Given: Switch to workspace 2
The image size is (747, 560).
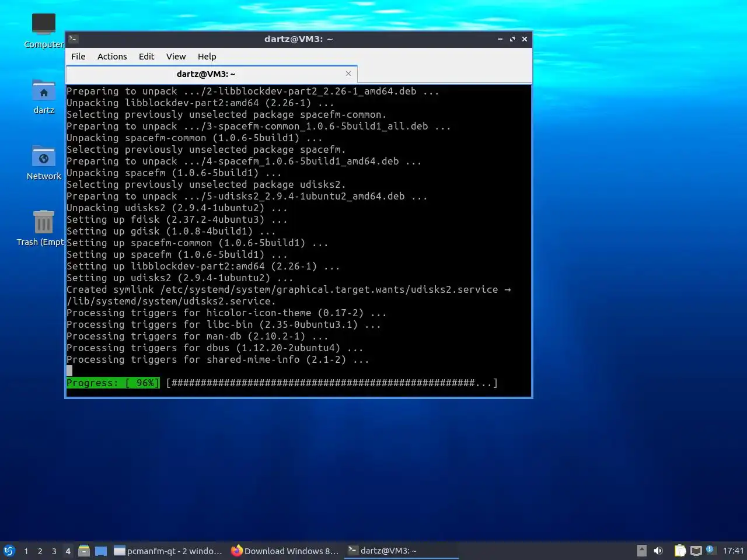Looking at the screenshot, I should (40, 551).
